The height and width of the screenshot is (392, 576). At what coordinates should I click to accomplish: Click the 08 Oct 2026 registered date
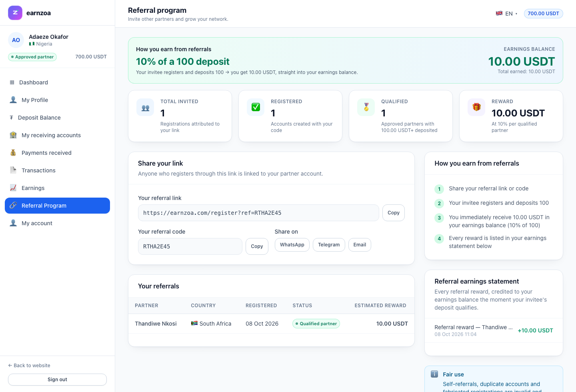click(262, 324)
